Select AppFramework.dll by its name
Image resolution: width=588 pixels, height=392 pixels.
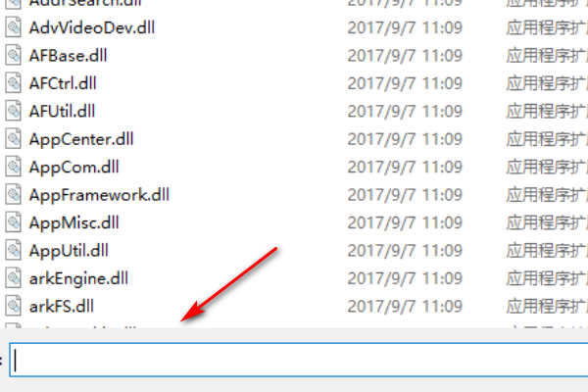point(99,195)
